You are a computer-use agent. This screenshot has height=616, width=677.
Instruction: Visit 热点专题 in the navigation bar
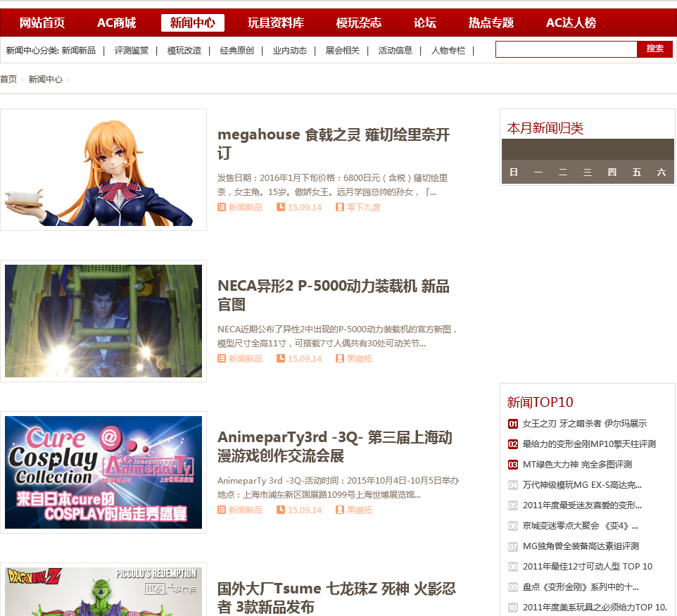click(491, 23)
